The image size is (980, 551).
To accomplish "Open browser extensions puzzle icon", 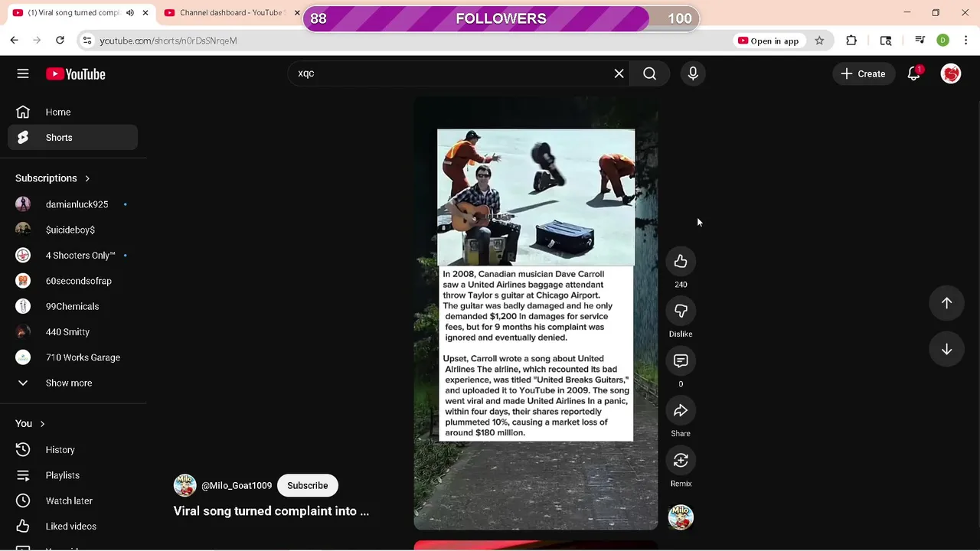I will pyautogui.click(x=851, y=41).
